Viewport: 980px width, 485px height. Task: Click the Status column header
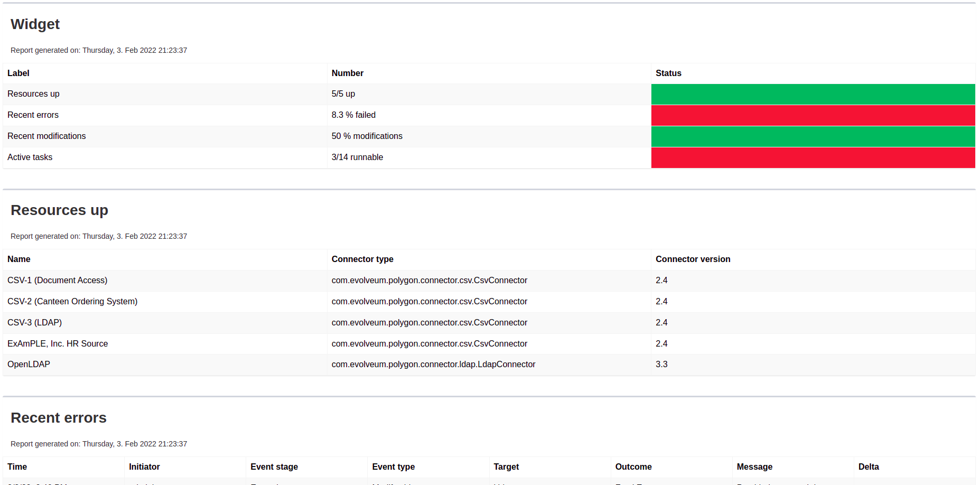point(668,73)
